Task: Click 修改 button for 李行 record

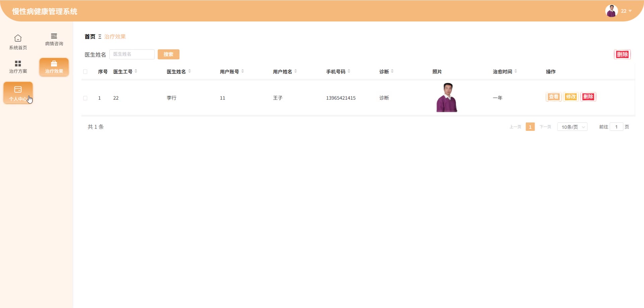Action: pyautogui.click(x=571, y=97)
